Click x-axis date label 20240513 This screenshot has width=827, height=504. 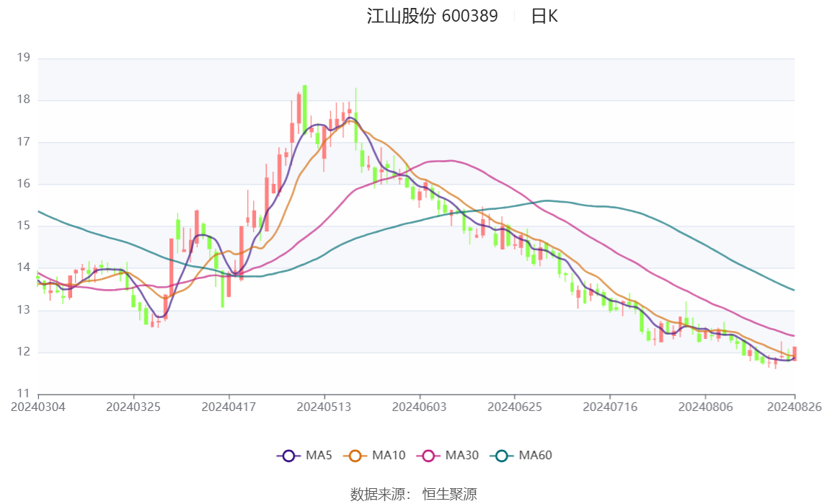[324, 407]
